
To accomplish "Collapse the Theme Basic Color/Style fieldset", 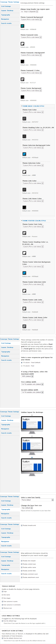I will click(33, 106).
